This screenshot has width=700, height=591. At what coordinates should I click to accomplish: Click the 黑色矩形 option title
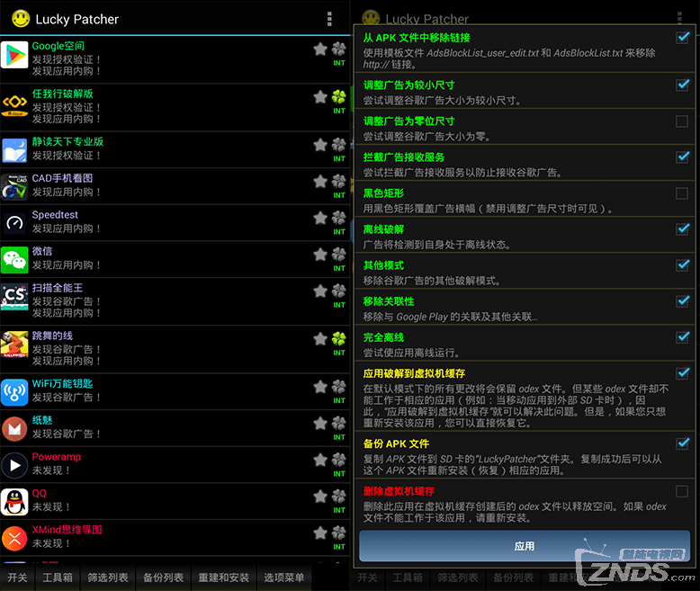point(383,193)
